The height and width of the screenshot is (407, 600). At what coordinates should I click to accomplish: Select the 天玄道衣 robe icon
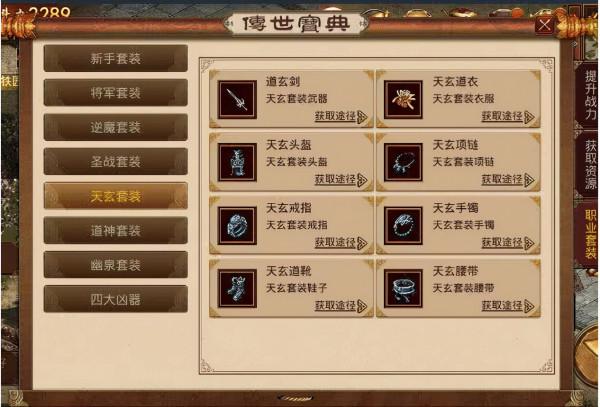click(403, 99)
